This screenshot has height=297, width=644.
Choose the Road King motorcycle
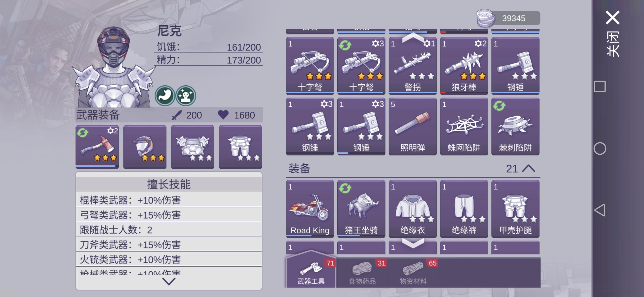coord(310,209)
